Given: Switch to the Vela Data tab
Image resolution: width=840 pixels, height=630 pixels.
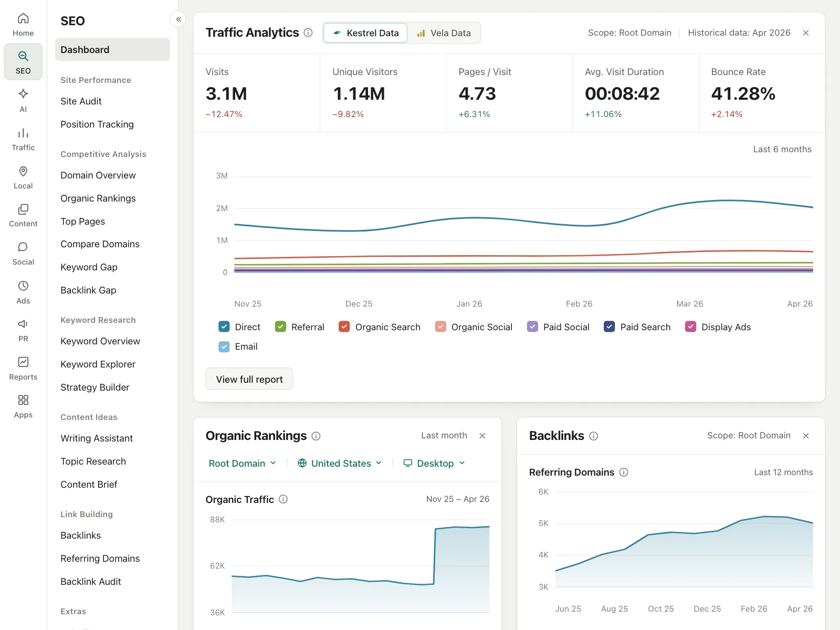Looking at the screenshot, I should click(444, 33).
